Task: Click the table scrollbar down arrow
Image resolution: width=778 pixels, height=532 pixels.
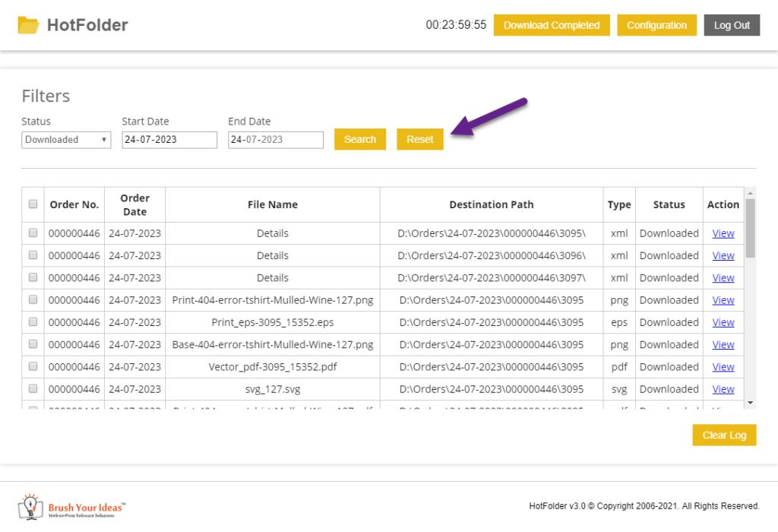Action: [750, 402]
